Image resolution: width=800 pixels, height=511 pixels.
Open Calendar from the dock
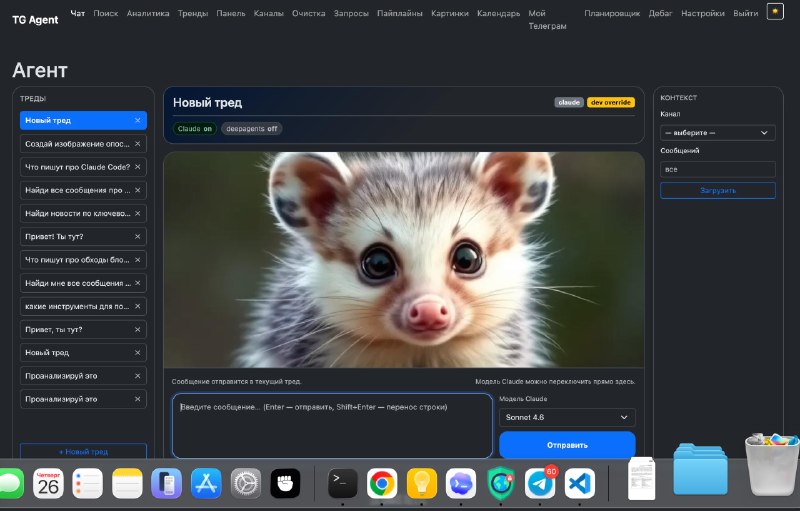48,483
